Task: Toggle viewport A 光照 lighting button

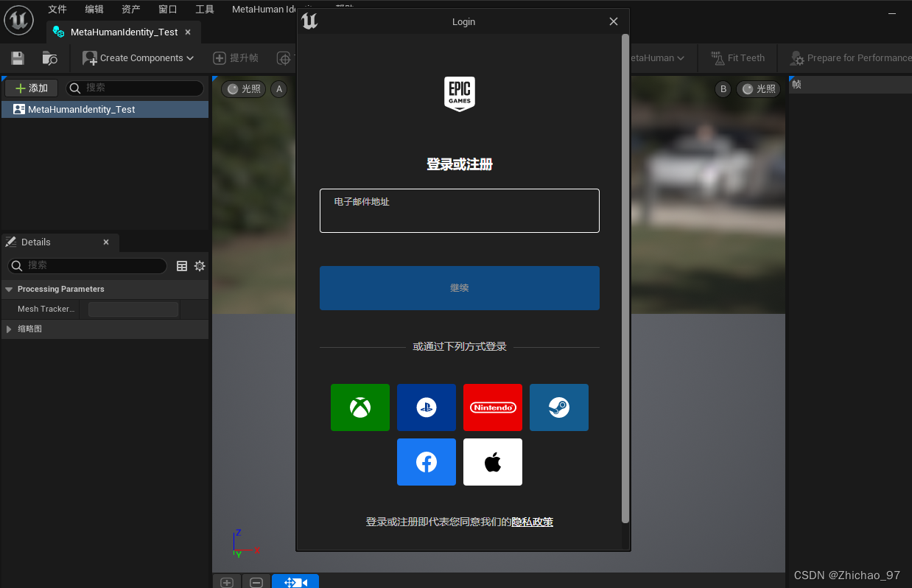Action: (244, 89)
